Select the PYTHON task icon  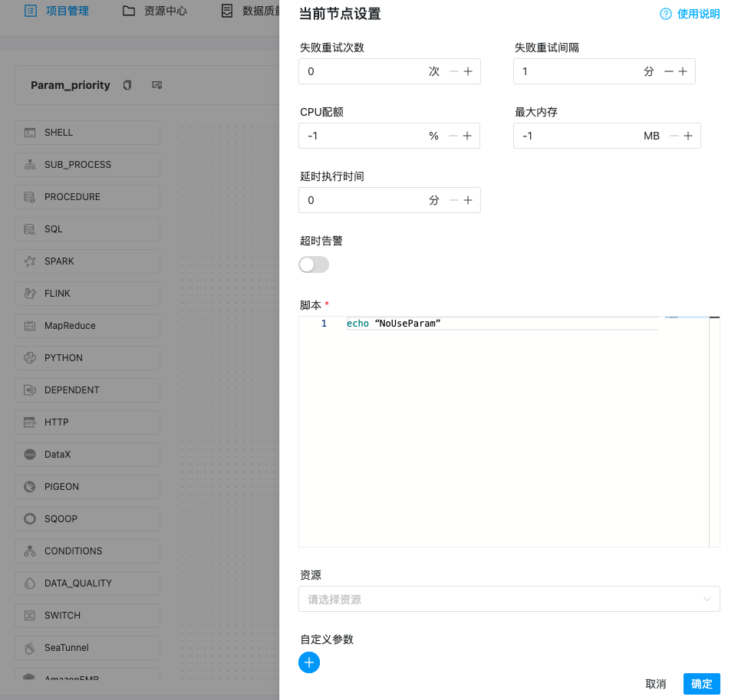tap(30, 358)
